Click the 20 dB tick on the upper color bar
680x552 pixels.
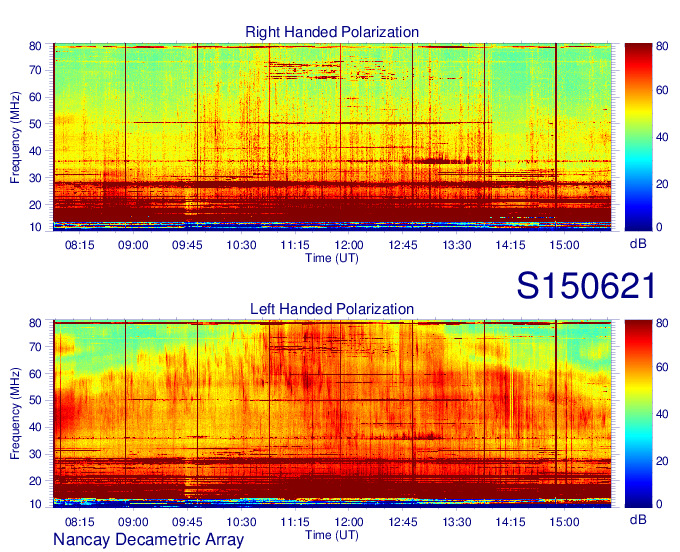point(662,184)
